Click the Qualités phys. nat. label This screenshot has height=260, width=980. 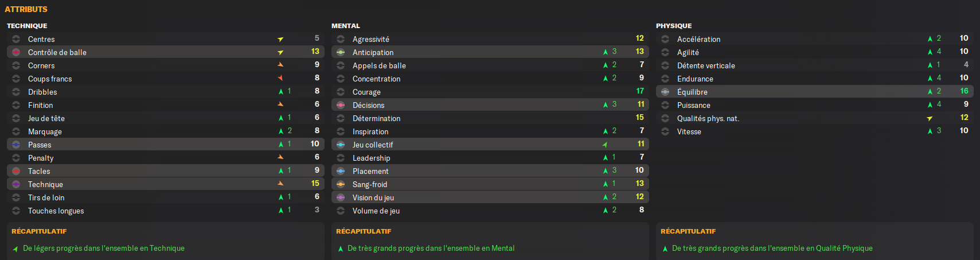coord(708,118)
